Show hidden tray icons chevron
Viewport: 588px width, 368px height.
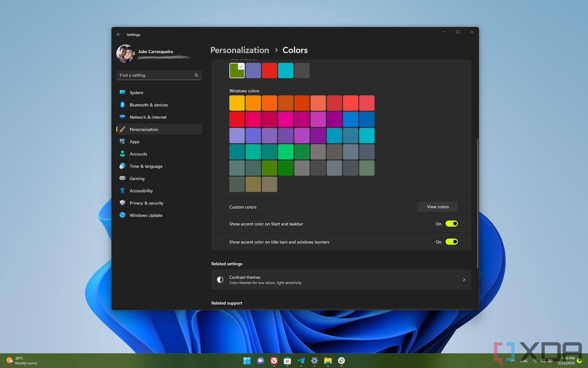click(x=512, y=361)
